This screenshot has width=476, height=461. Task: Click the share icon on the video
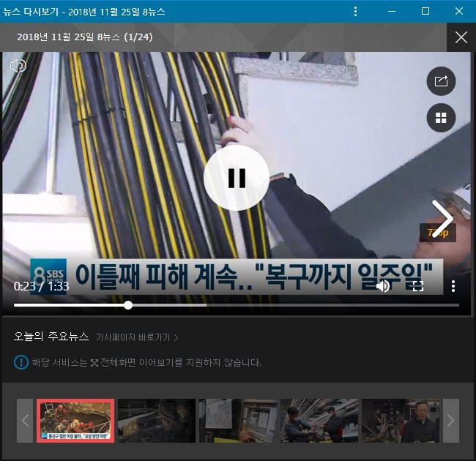441,81
